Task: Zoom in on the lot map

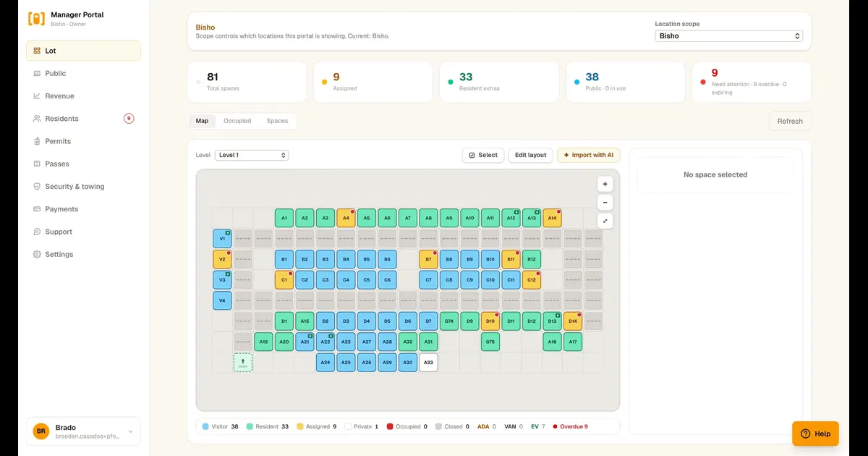Action: pos(605,184)
